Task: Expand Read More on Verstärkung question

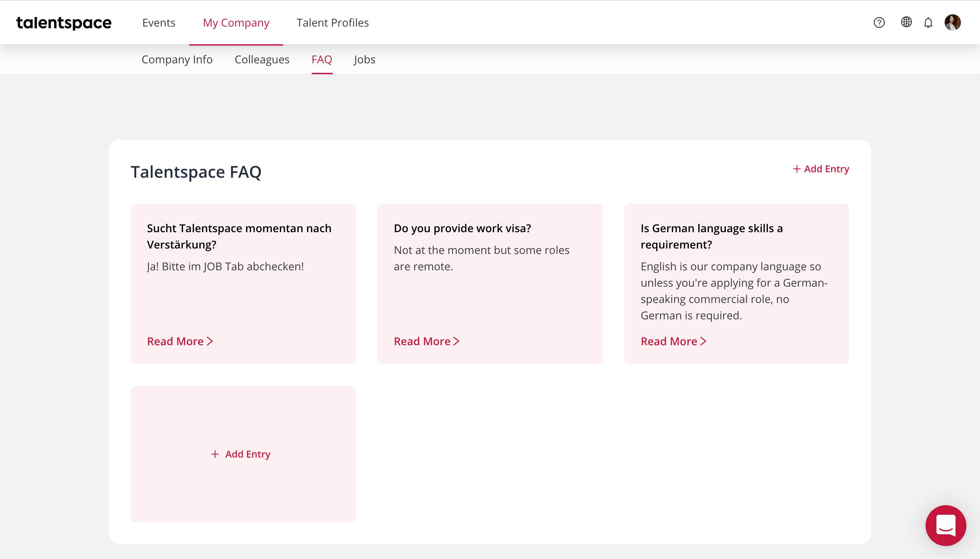Action: click(180, 341)
